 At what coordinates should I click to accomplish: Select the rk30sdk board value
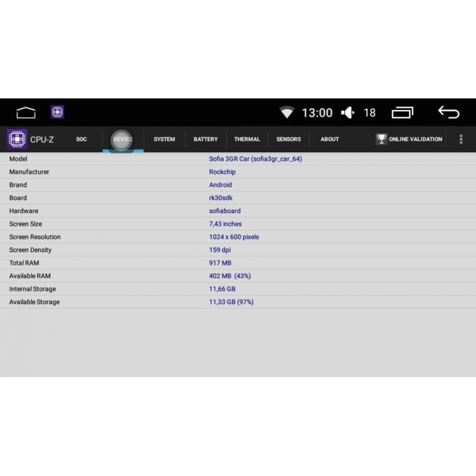click(221, 198)
